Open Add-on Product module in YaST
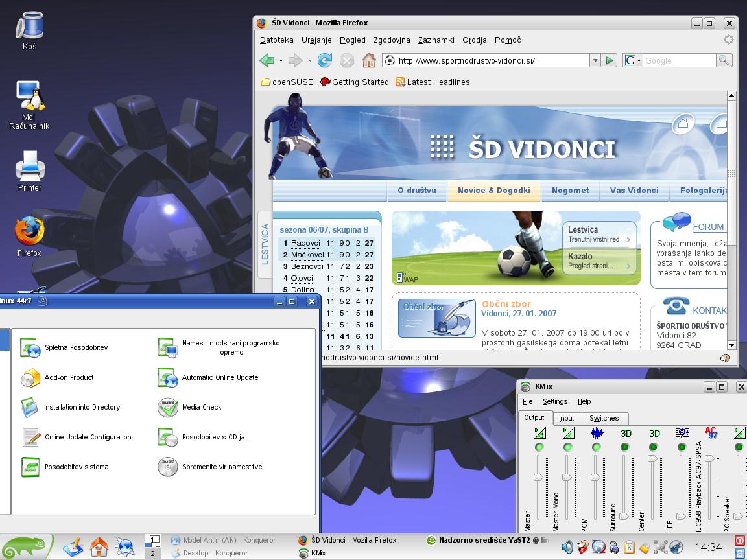The width and height of the screenshot is (747, 560). pyautogui.click(x=56, y=378)
